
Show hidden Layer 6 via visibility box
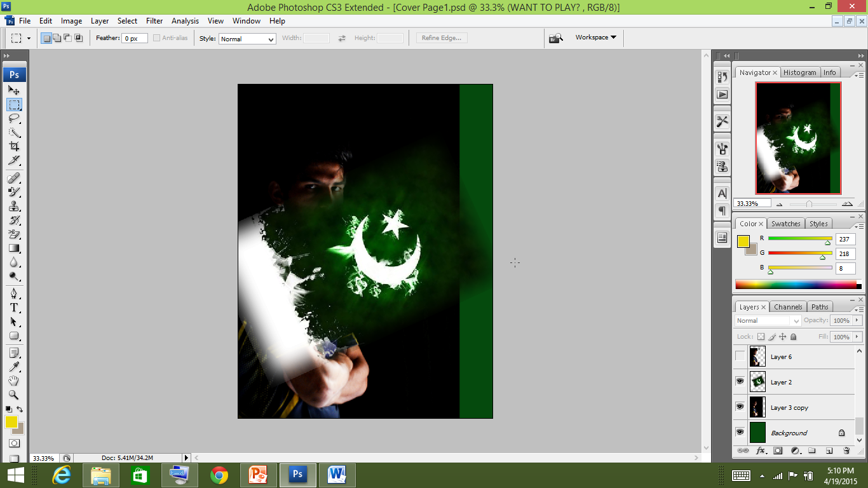tap(740, 356)
